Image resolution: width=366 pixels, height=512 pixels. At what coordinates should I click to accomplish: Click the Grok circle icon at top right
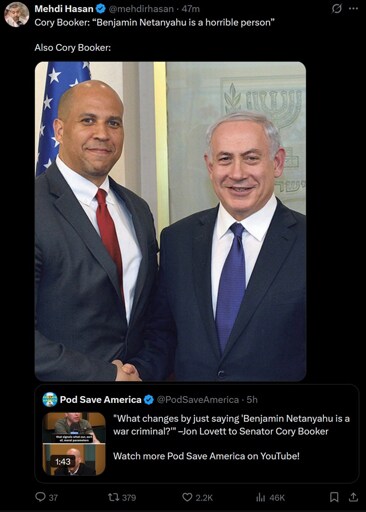336,9
